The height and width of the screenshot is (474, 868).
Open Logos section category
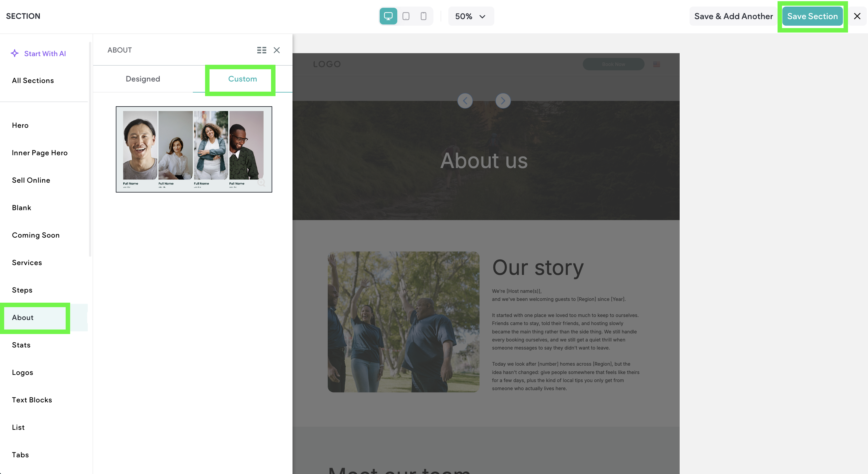click(23, 373)
